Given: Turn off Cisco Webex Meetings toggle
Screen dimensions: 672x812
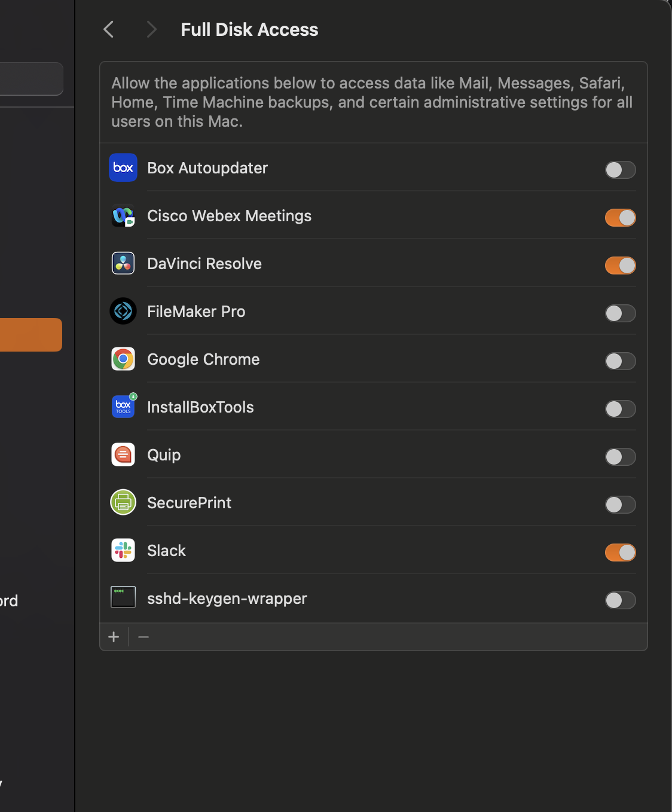Looking at the screenshot, I should pyautogui.click(x=620, y=218).
